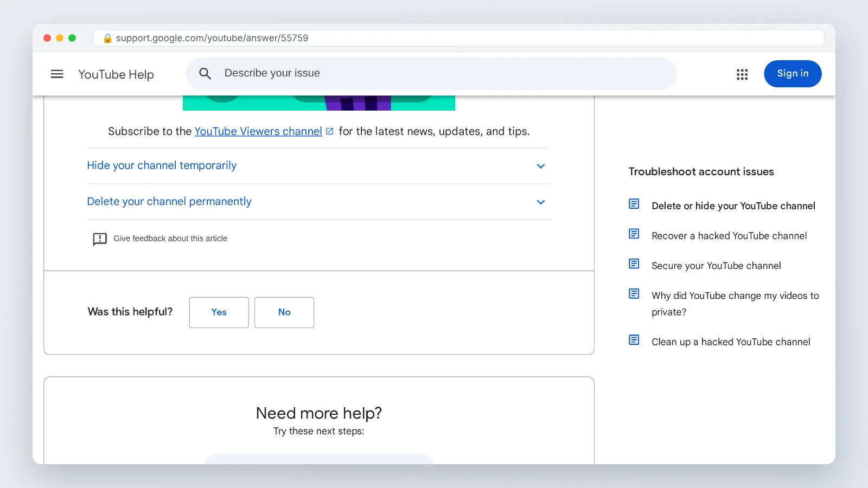
Task: Focus the Describe your issue search field
Action: click(x=431, y=74)
